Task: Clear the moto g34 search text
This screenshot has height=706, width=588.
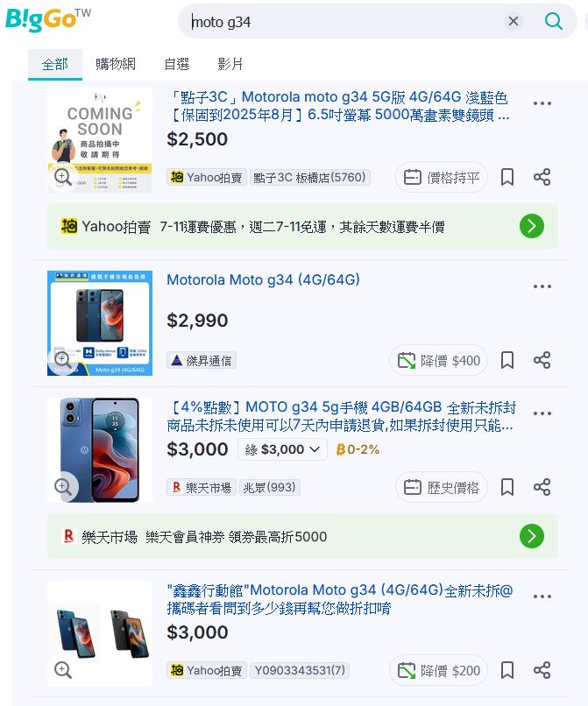Action: tap(514, 21)
